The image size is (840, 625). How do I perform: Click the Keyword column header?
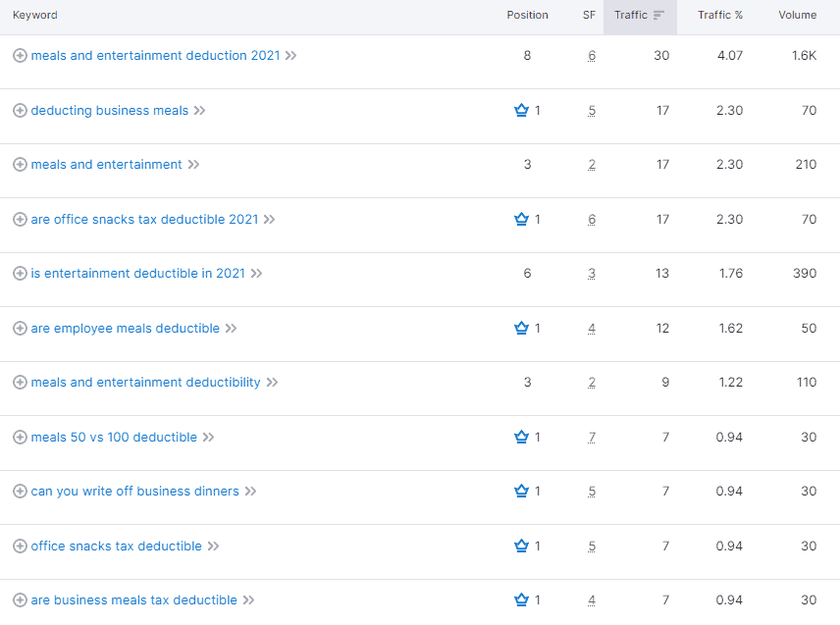coord(34,15)
